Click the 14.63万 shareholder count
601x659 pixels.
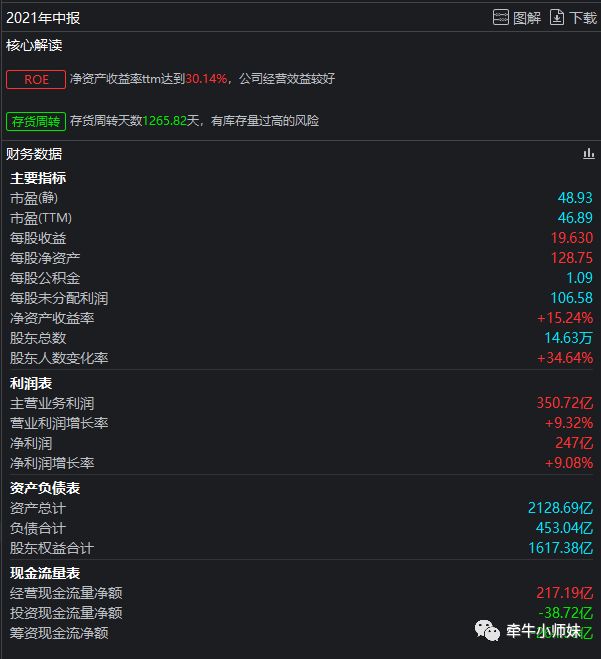[569, 338]
